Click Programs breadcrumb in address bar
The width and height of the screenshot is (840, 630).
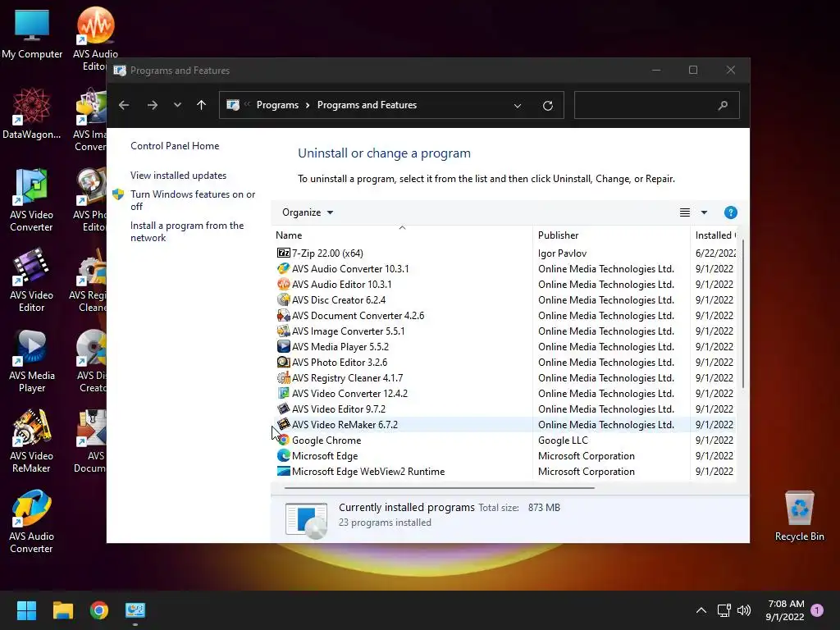coord(277,105)
